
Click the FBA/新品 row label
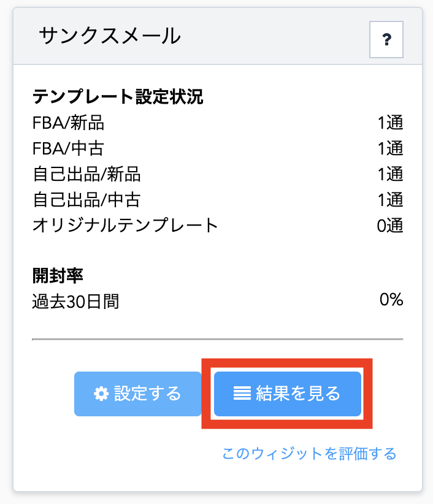[68, 123]
